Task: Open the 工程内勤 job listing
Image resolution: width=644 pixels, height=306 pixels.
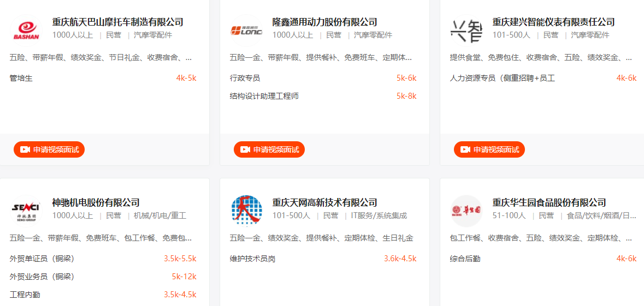Action: (x=25, y=295)
